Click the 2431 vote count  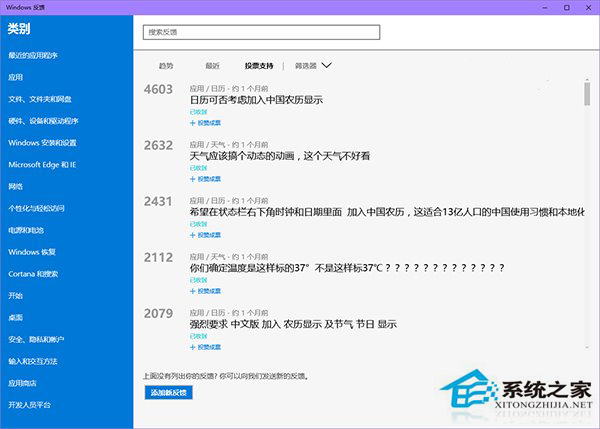tap(158, 201)
